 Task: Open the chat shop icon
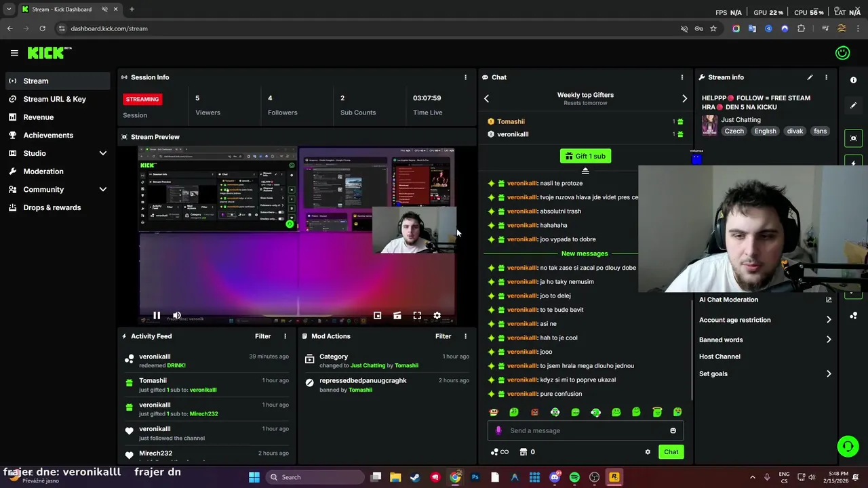(x=523, y=452)
